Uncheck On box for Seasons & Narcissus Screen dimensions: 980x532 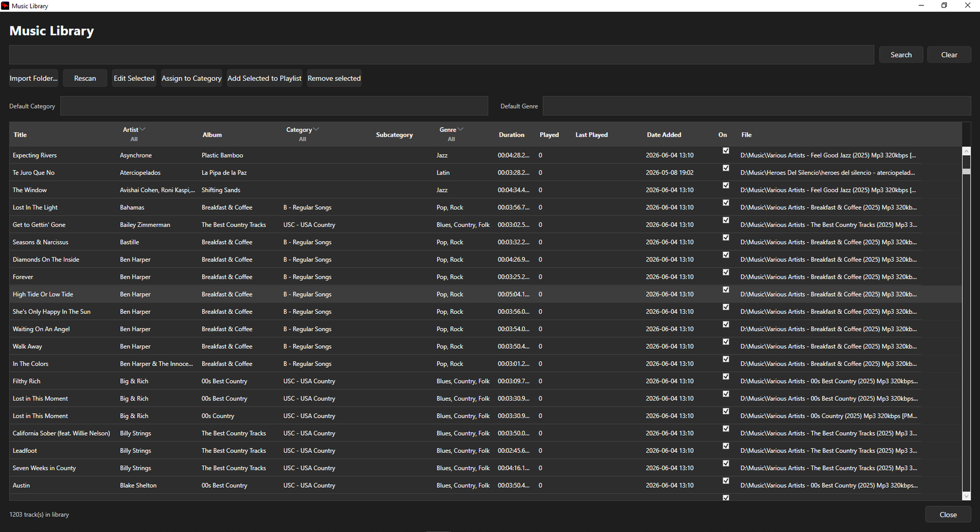point(726,237)
